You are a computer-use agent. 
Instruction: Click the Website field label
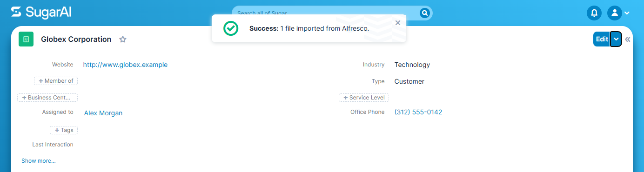coord(62,65)
